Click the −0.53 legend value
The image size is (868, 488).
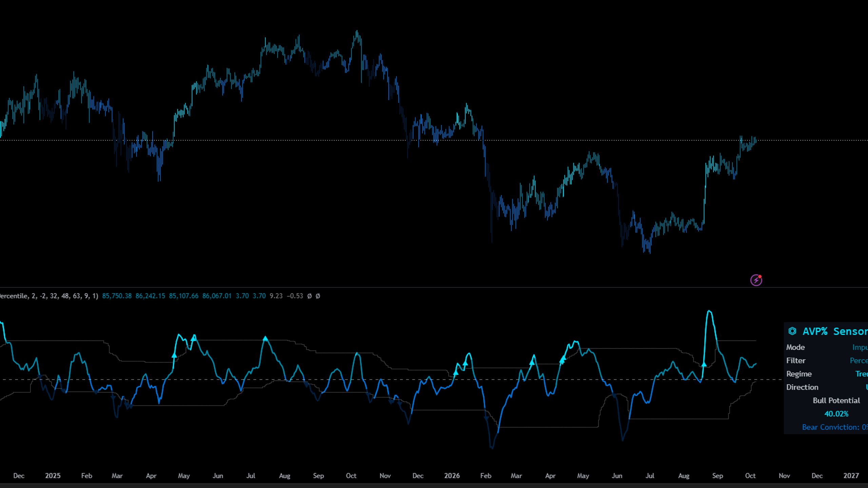[x=295, y=296]
